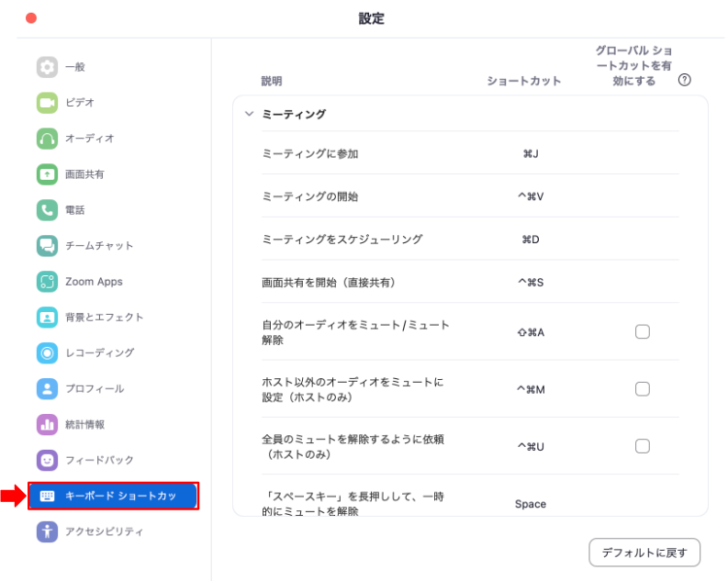Collapse the ミーティング section chevron
The height and width of the screenshot is (581, 728).
[x=250, y=114]
